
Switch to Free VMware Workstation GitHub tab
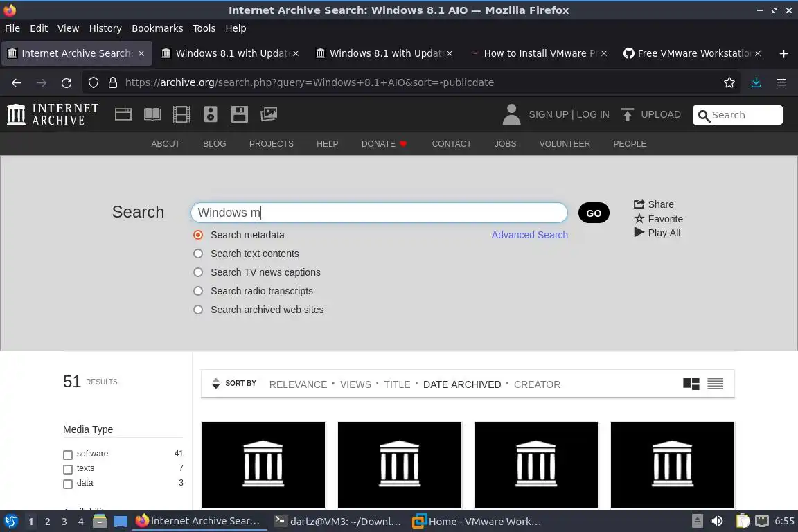pos(693,53)
